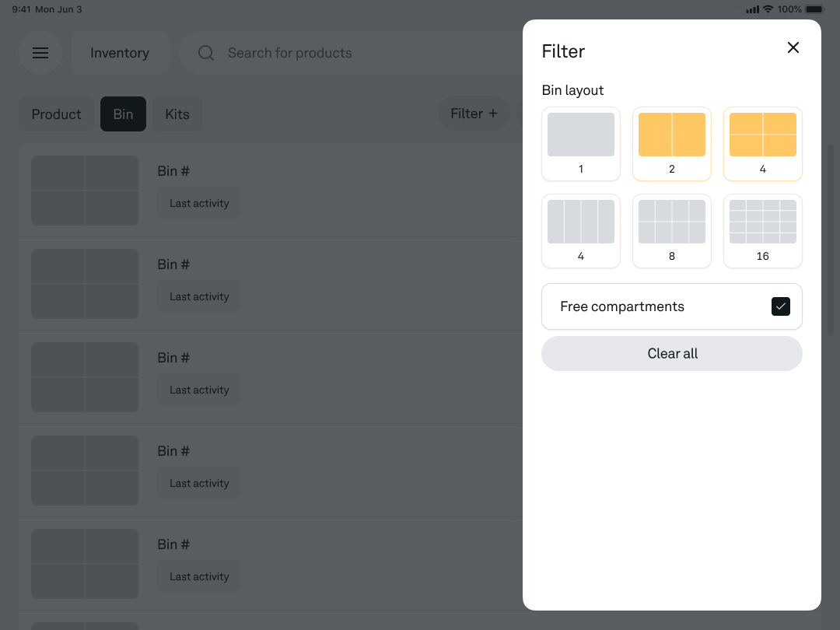Clear all filters
This screenshot has width=840, height=630.
672,354
